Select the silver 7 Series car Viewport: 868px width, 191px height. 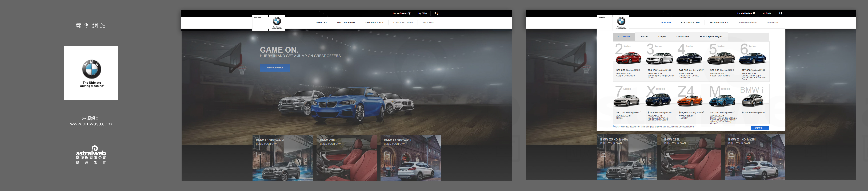pos(627,101)
